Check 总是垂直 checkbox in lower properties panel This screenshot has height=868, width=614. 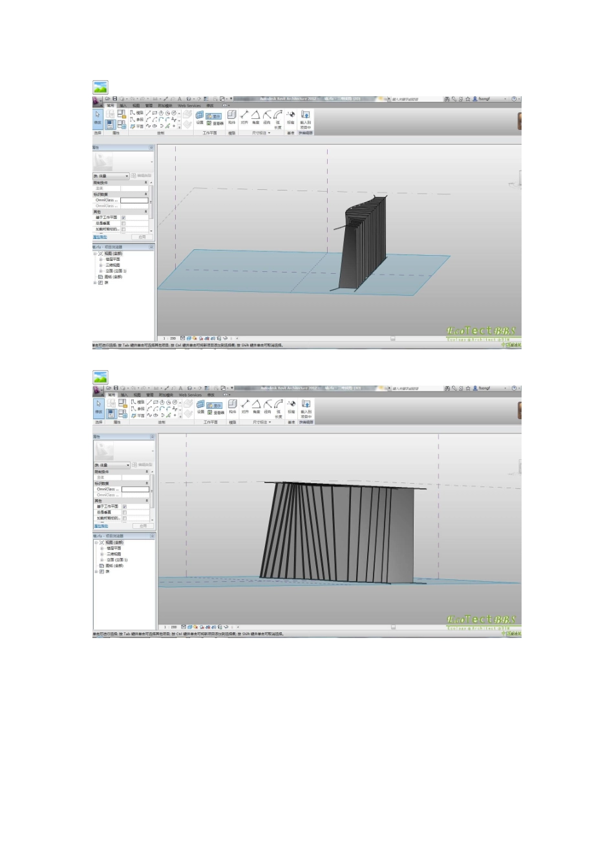point(125,512)
